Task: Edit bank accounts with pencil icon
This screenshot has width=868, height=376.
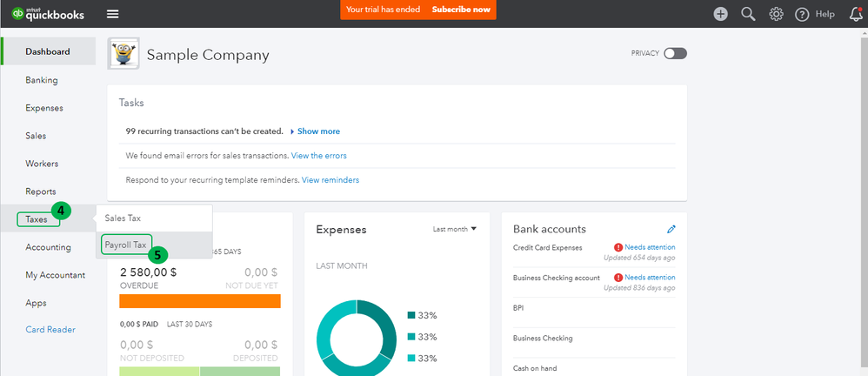Action: click(x=671, y=229)
